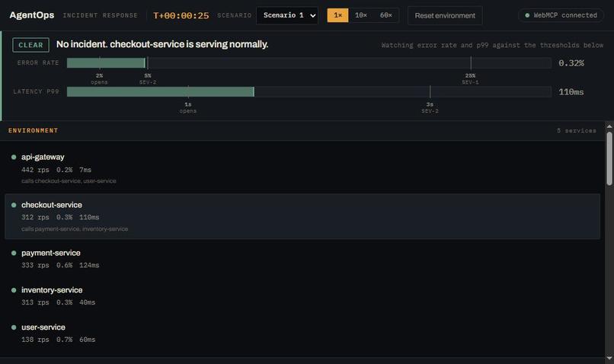The image size is (614, 364).
Task: Click the ENVIRONMENT section header
Action: point(34,130)
